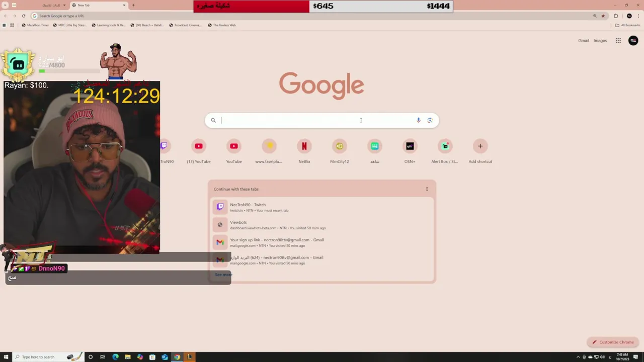Viewport: 644px width, 362px height.
Task: Open the apps grid icon in bookmarks bar
Action: pyautogui.click(x=12, y=25)
